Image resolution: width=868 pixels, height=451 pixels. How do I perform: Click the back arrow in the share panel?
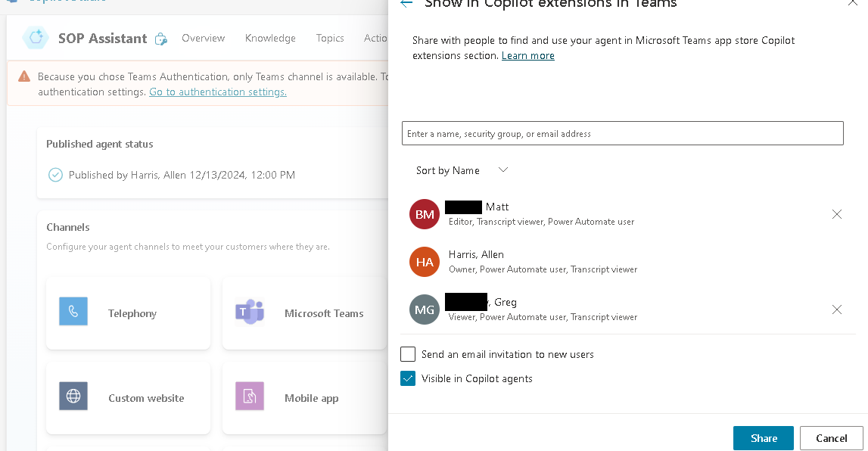[x=406, y=3]
